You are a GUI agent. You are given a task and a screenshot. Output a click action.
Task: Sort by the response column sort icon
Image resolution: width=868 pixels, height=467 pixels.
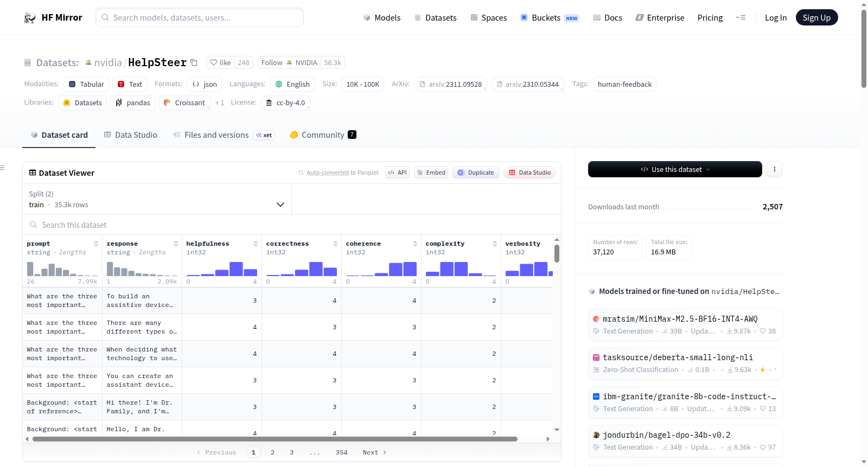click(176, 244)
